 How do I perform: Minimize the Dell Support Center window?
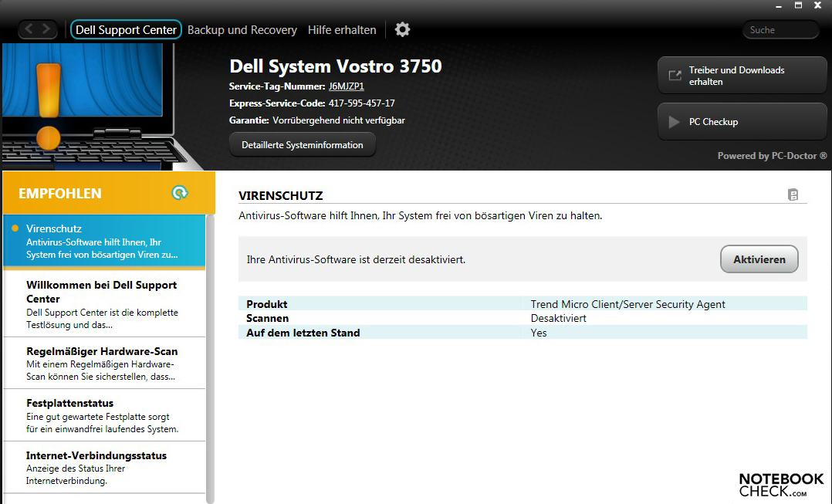(779, 6)
